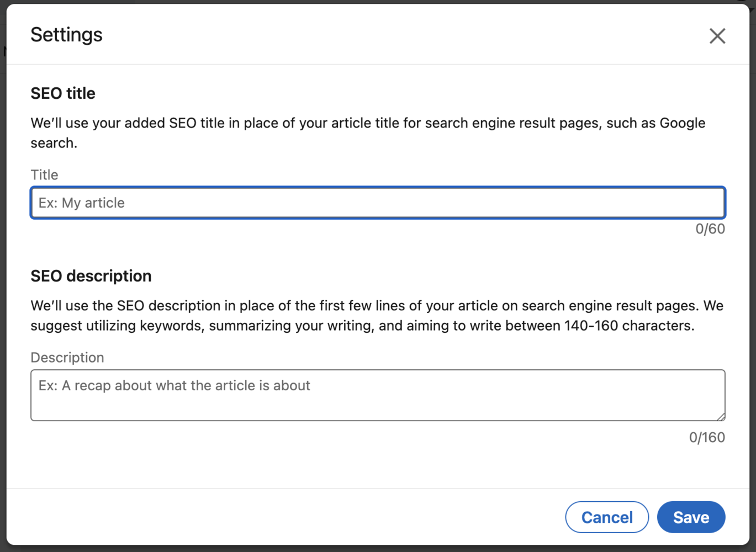Select the SEO description heading text
Image resolution: width=756 pixels, height=552 pixels.
(91, 276)
